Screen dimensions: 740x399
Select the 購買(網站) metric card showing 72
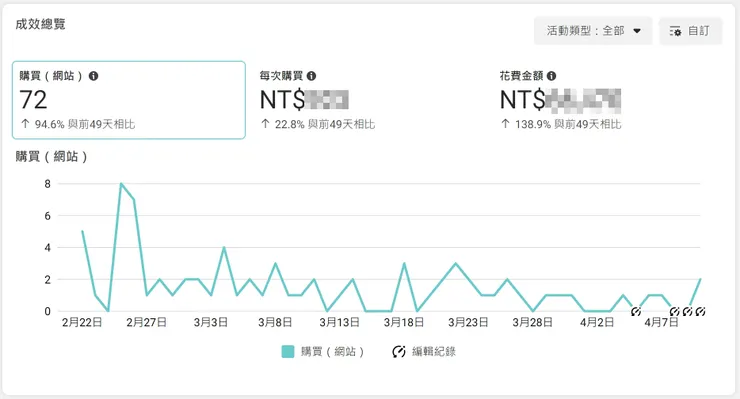pyautogui.click(x=129, y=100)
